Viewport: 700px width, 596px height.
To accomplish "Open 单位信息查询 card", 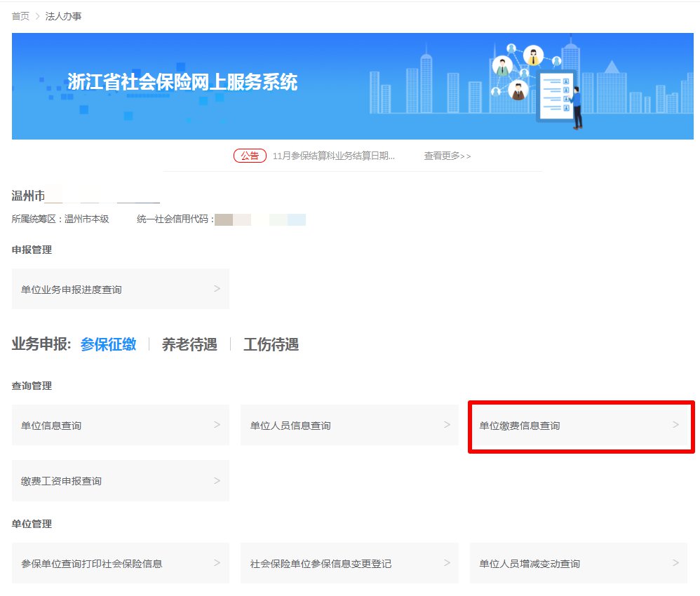I will (x=51, y=426).
